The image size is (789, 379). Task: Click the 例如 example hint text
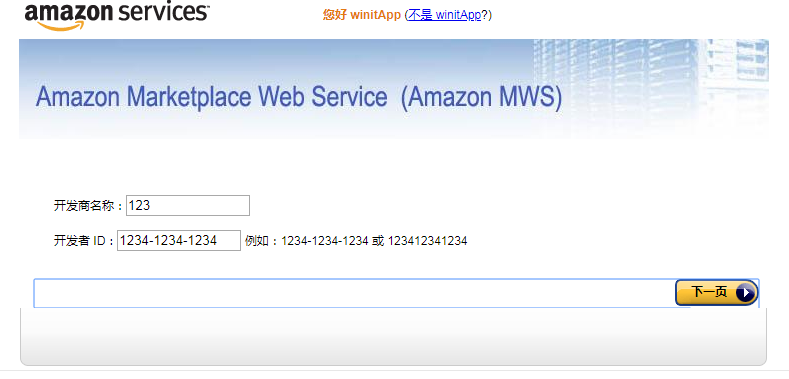click(261, 241)
